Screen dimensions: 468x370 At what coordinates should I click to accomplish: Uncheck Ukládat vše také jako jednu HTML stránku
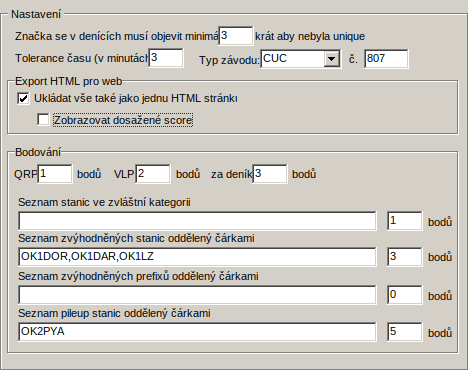(x=23, y=99)
